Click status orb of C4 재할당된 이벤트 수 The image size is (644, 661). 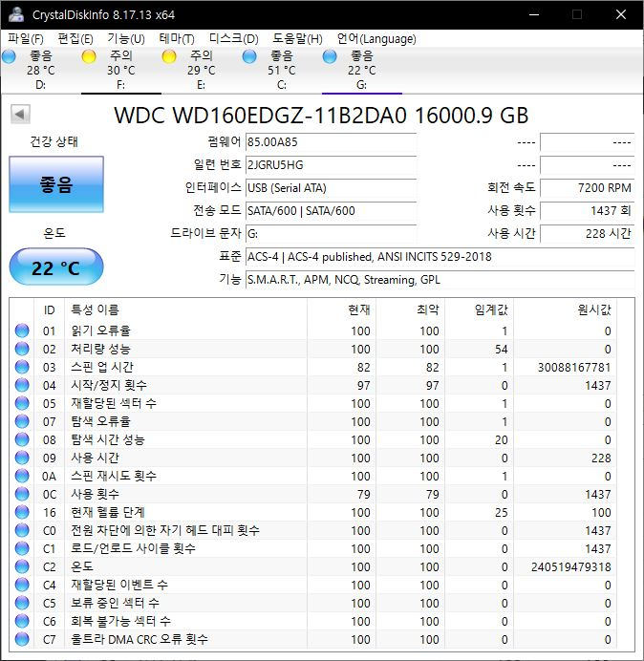coord(22,585)
